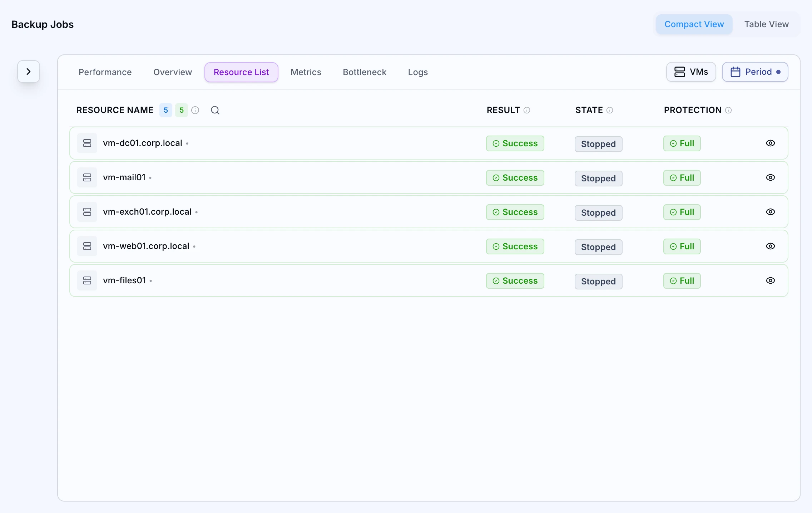812x513 pixels.
Task: Click the Backup Jobs page title
Action: (43, 24)
